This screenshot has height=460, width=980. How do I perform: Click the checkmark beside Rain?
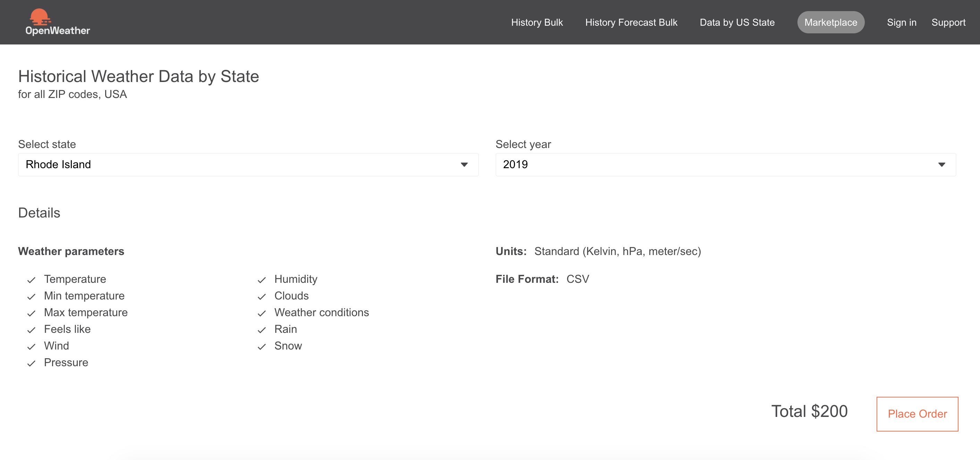pyautogui.click(x=261, y=330)
